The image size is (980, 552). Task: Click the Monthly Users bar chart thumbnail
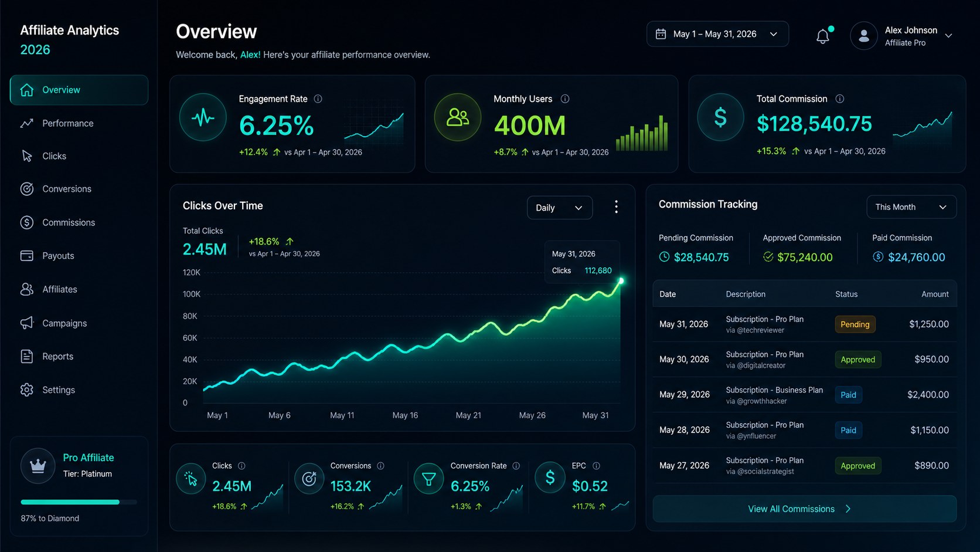click(x=642, y=133)
